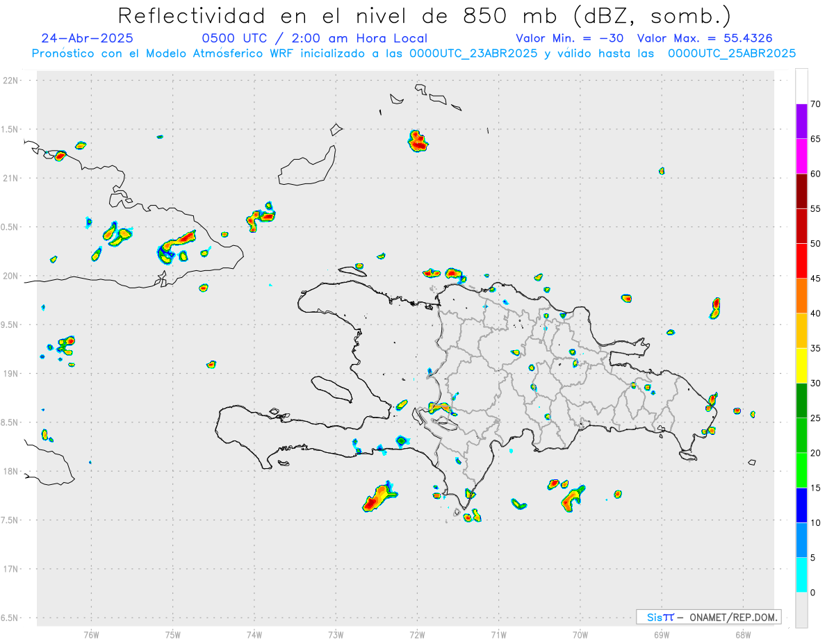The width and height of the screenshot is (834, 644).
Task: Click the colour bar label '70'
Action: [817, 104]
